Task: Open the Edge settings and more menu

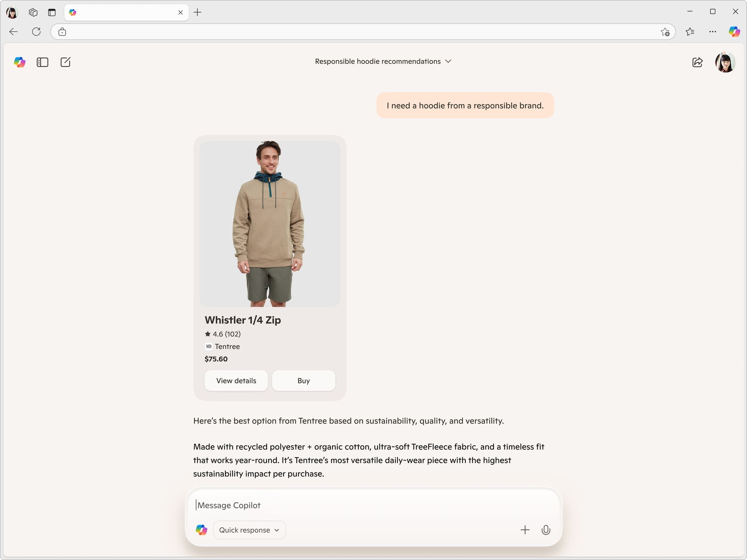Action: tap(712, 32)
